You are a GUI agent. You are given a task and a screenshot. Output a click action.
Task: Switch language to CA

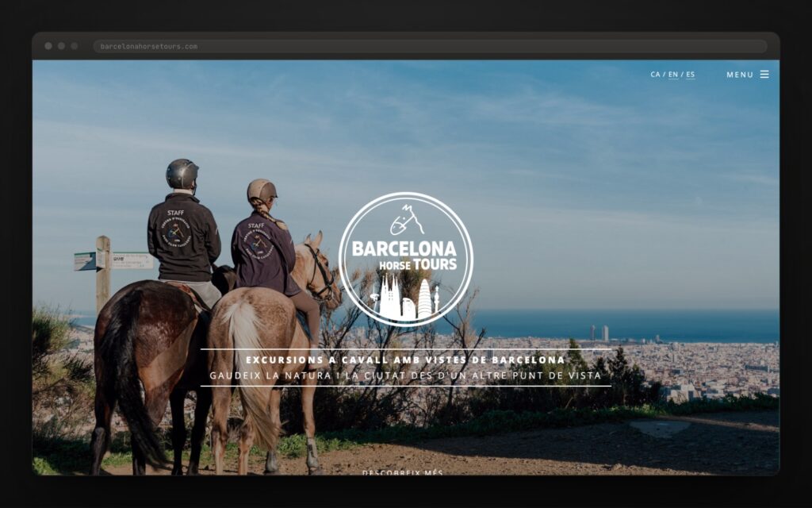click(655, 74)
